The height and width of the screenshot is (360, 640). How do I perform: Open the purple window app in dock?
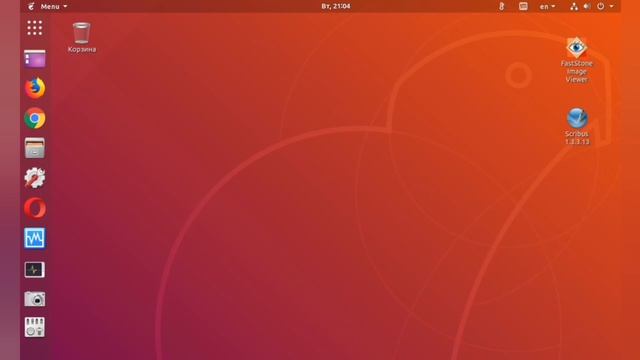[35, 58]
